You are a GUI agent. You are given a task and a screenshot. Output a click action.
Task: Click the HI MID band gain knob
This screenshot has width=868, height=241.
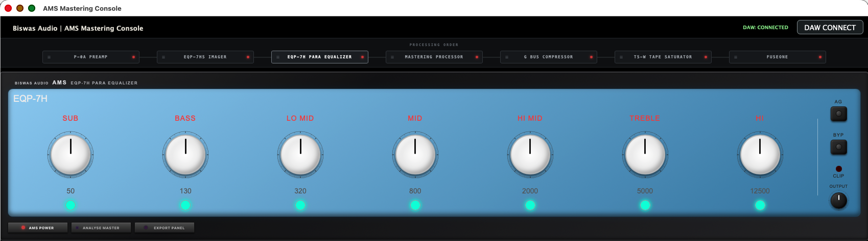[530, 154]
